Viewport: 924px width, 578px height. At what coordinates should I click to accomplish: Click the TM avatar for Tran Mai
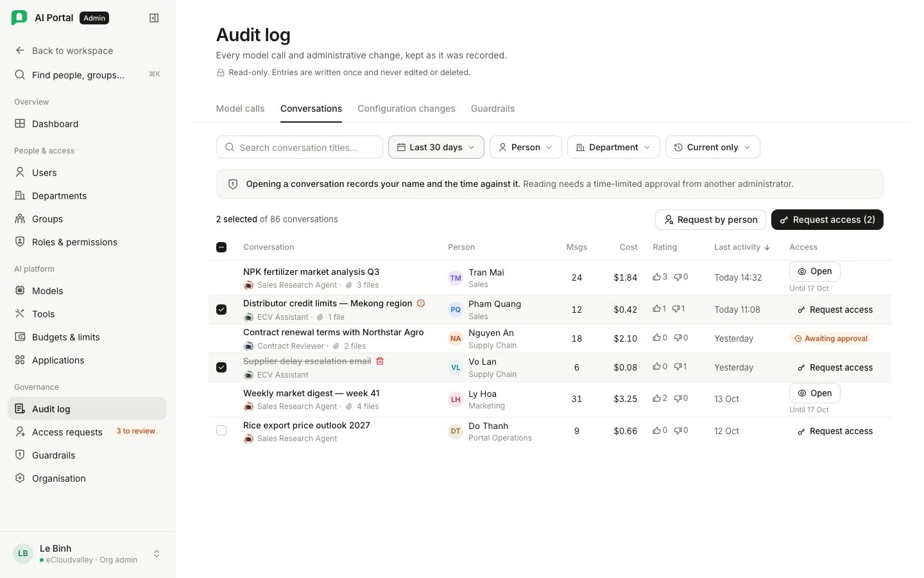pyautogui.click(x=456, y=278)
